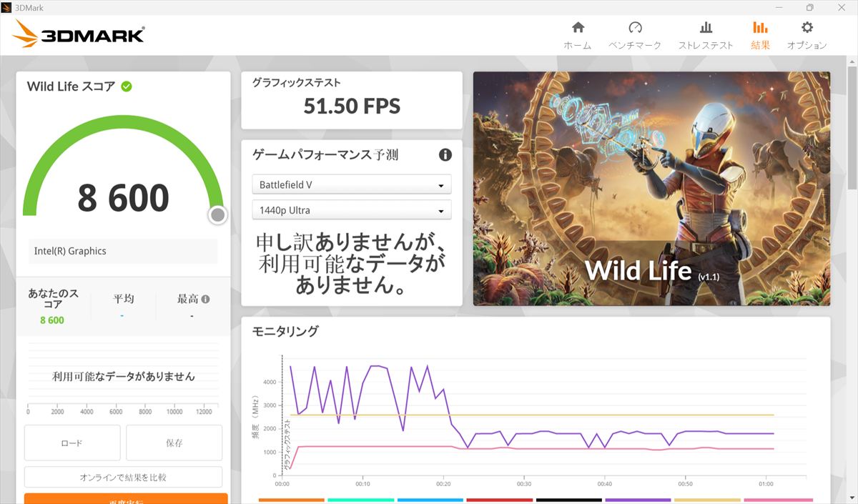The image size is (858, 504).
Task: Click the 平均 average label
Action: coord(123,299)
